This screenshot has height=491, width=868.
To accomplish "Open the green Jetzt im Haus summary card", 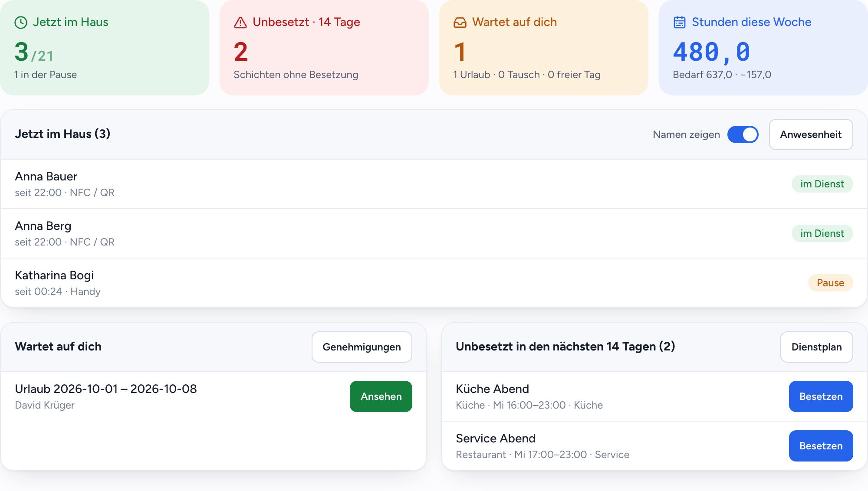I will click(105, 48).
